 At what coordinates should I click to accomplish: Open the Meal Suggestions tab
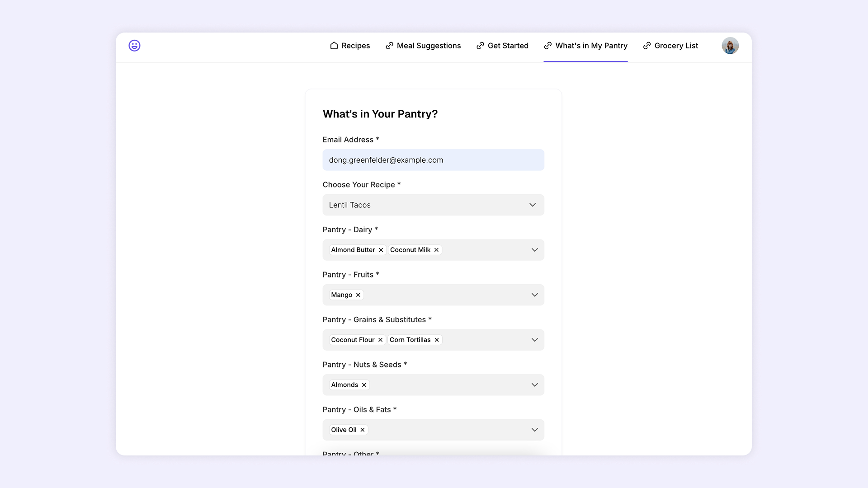423,46
